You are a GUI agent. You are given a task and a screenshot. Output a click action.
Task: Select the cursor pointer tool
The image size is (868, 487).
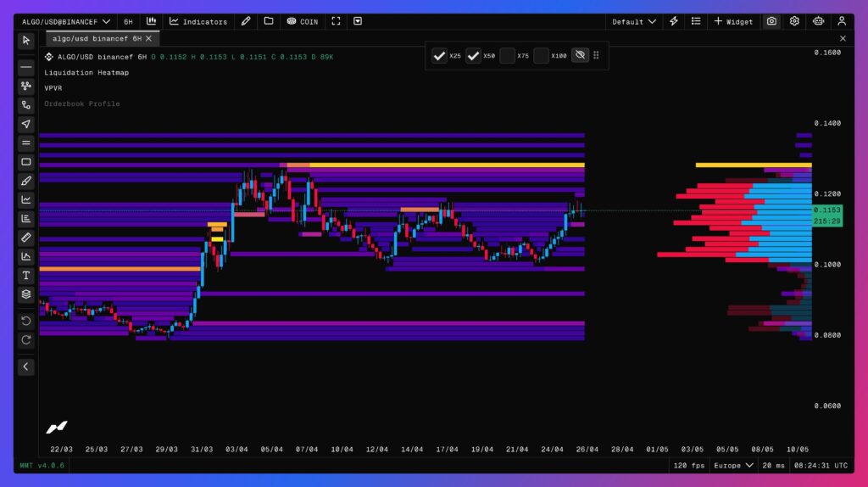pos(26,40)
